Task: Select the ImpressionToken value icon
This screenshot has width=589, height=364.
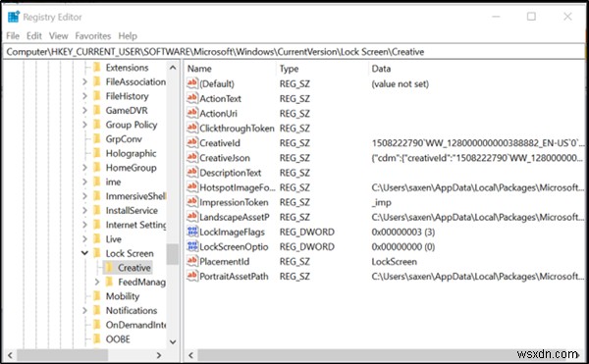Action: [192, 202]
